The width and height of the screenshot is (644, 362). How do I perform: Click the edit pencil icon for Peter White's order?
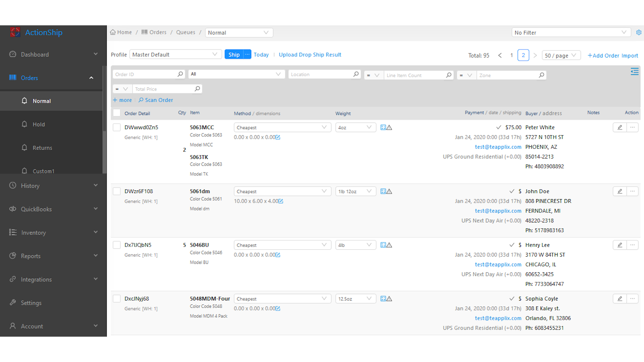click(619, 127)
